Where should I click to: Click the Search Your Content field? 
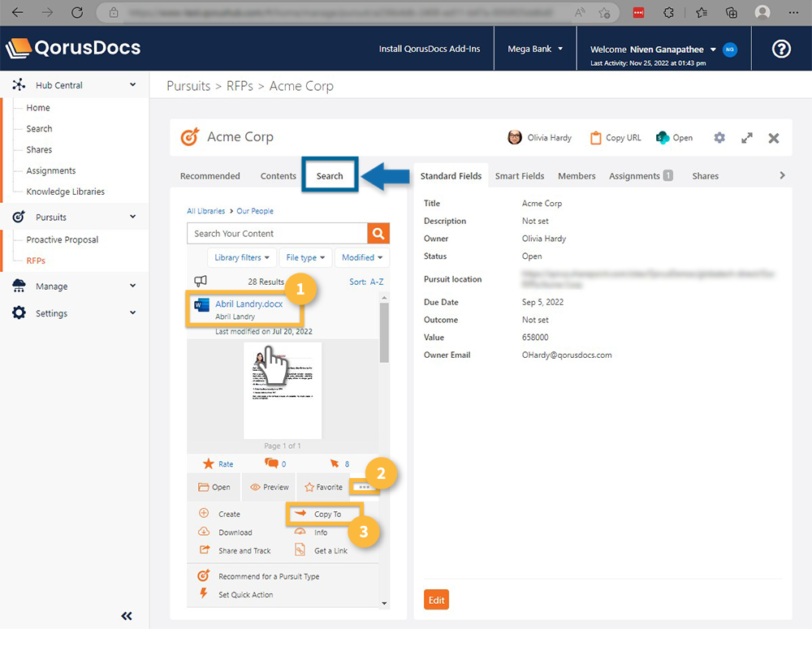[277, 234]
